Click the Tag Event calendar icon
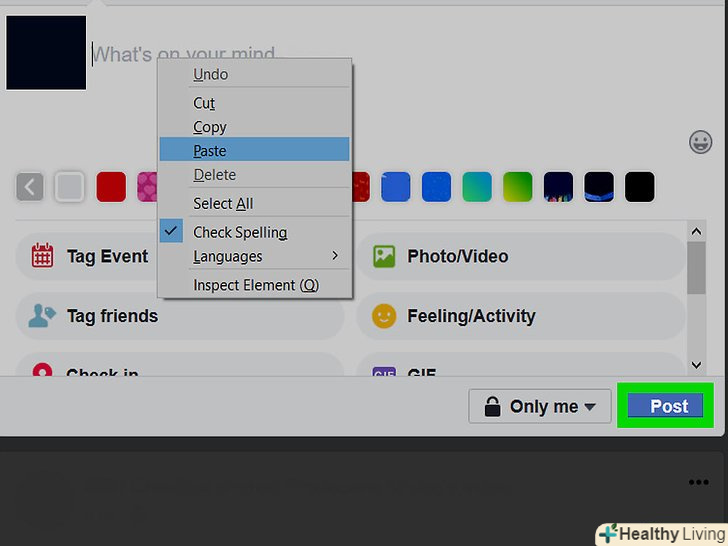This screenshot has width=728, height=546. [42, 257]
